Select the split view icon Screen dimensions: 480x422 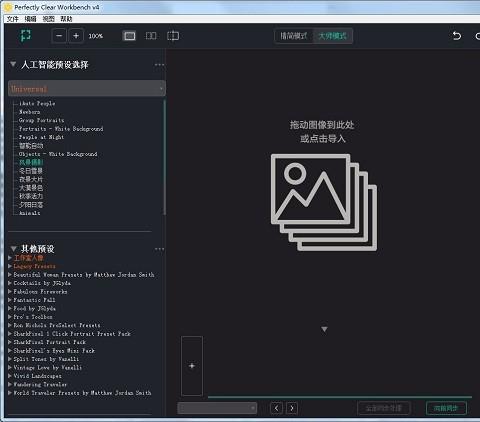(173, 36)
